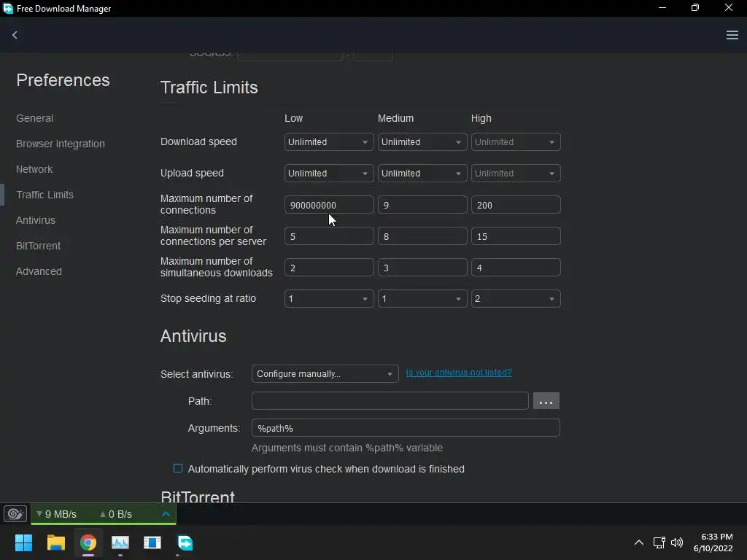Click Free Download Manager taskbar icon
Viewport: 747px width, 560px height.
(x=185, y=542)
